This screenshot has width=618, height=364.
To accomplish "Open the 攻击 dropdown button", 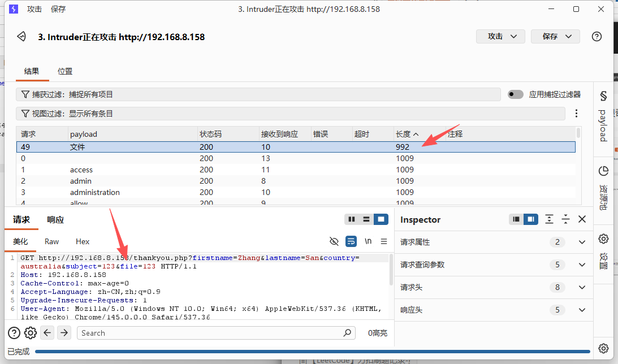I will (500, 36).
